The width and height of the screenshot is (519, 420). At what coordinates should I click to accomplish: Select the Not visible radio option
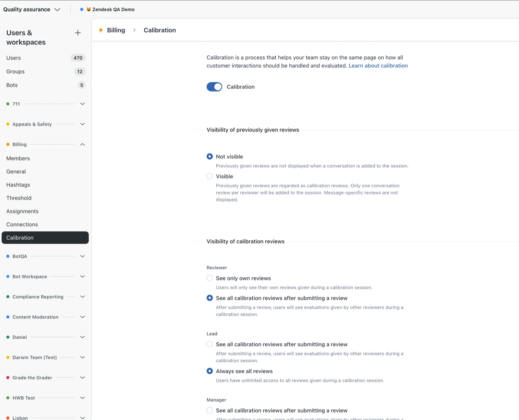pos(210,157)
